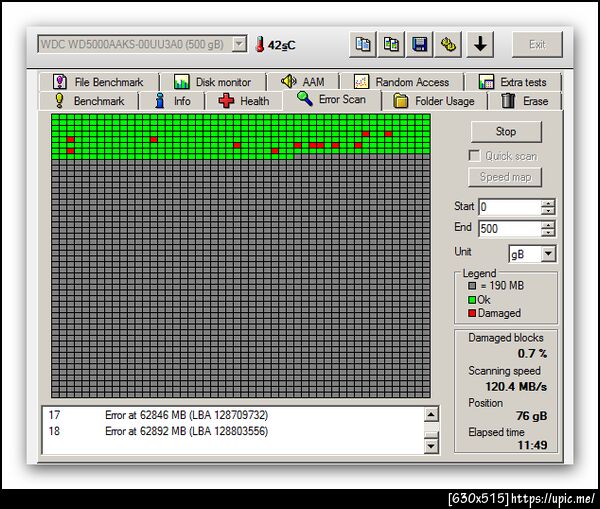Toggle the Quick scan checkbox
This screenshot has width=600, height=509.
(474, 156)
